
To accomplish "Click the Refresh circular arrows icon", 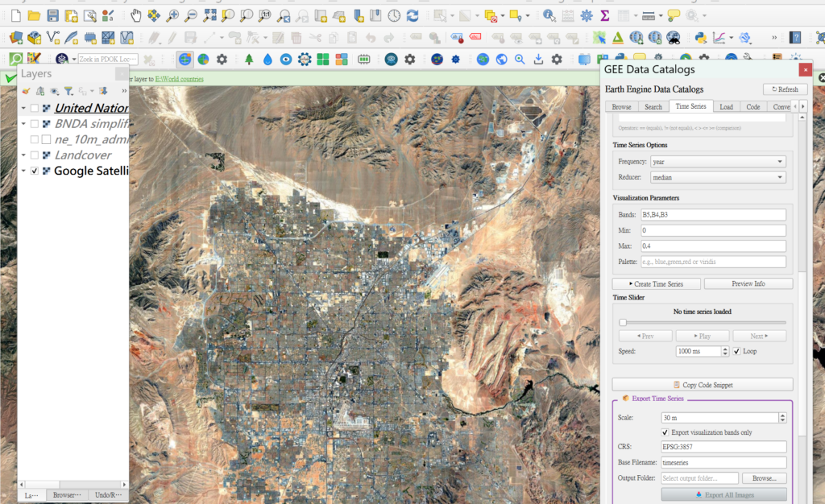I will click(x=412, y=15).
